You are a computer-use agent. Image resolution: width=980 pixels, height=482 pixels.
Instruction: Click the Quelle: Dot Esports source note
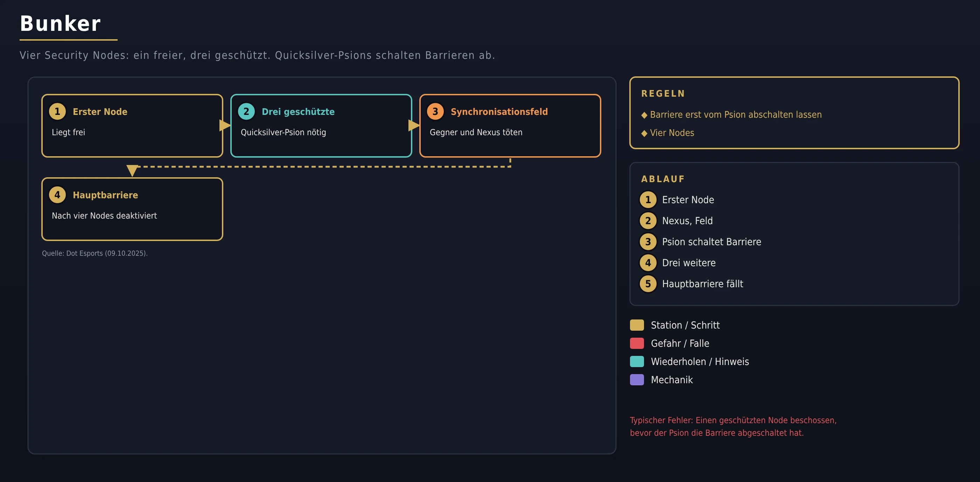tap(95, 253)
